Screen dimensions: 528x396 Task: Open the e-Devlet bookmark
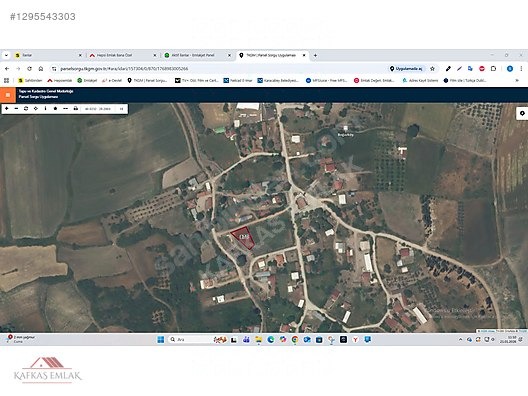pos(112,80)
